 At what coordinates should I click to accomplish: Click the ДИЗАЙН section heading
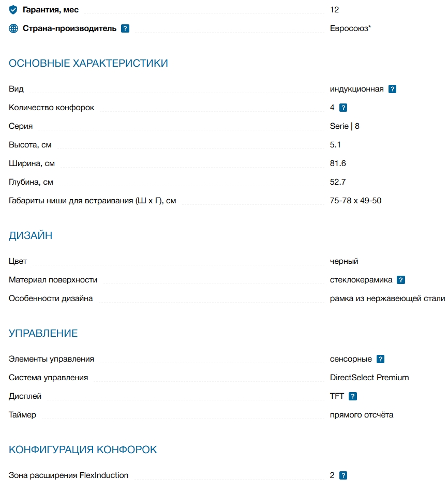(x=31, y=236)
